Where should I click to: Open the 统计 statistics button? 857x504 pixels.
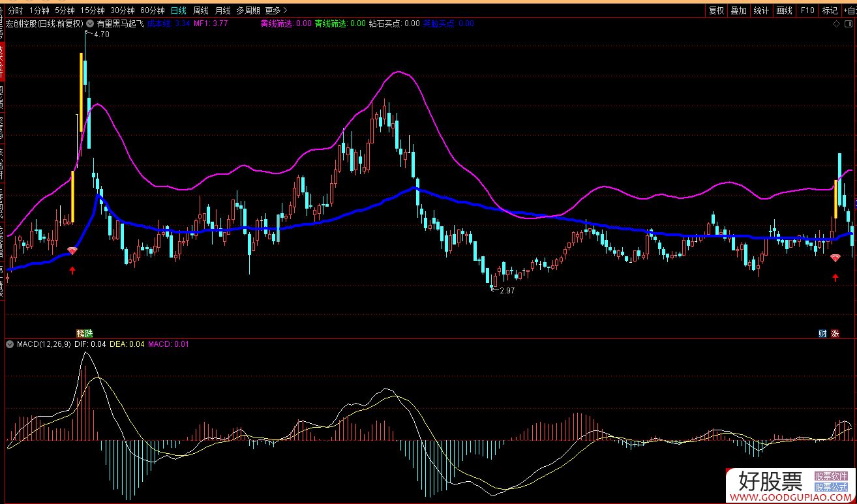pyautogui.click(x=761, y=10)
